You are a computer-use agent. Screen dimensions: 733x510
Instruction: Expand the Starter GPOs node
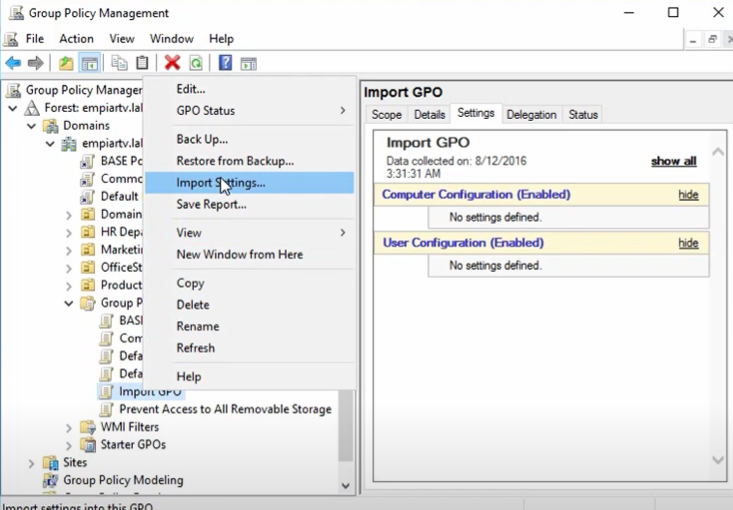pyautogui.click(x=69, y=445)
